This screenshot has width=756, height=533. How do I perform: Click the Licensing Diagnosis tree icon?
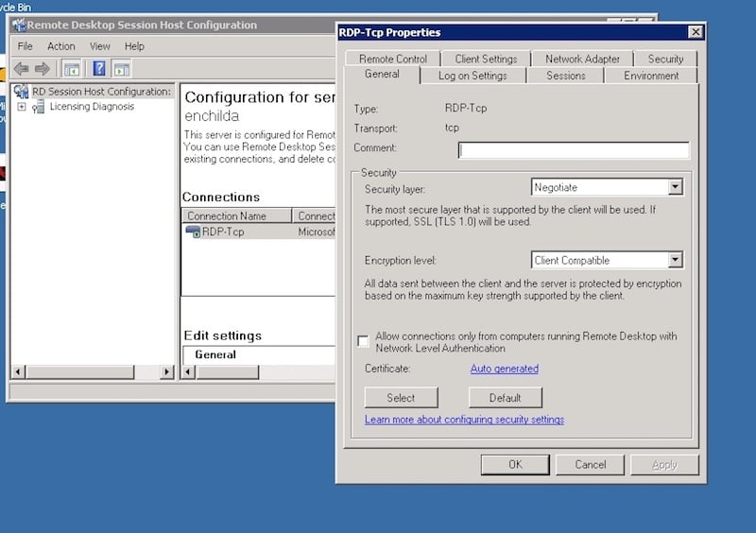(38, 107)
